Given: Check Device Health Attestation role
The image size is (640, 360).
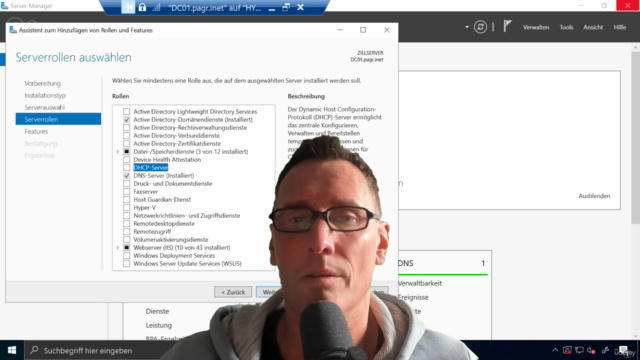Looking at the screenshot, I should click(127, 160).
